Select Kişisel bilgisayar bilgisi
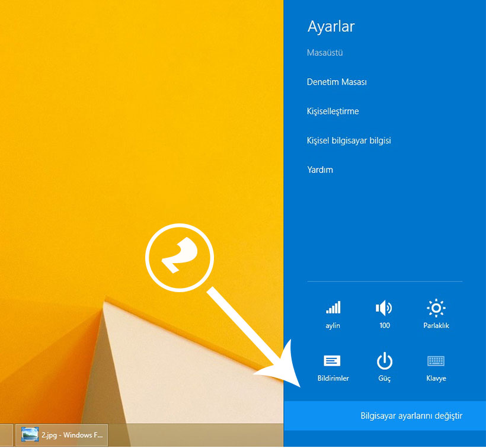Image resolution: width=486 pixels, height=448 pixels. pos(348,140)
